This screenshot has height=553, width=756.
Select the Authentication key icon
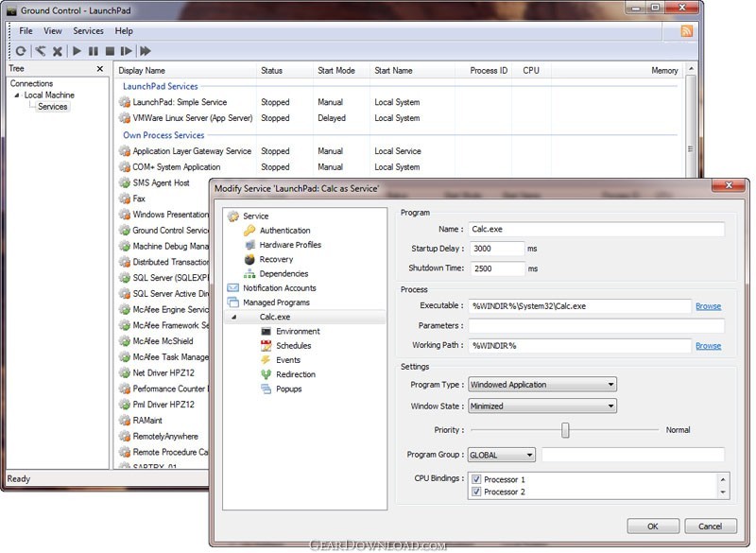(x=249, y=231)
